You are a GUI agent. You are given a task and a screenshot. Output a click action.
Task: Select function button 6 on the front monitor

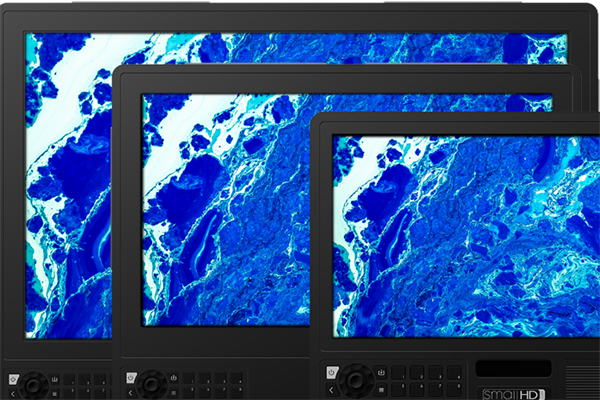point(417,390)
